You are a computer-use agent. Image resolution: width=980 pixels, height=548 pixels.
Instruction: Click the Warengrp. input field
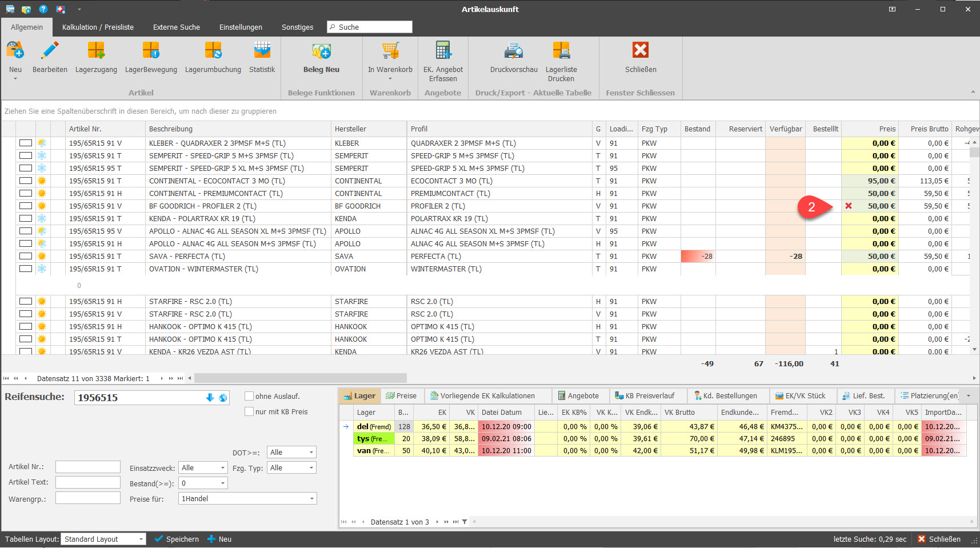click(x=88, y=498)
